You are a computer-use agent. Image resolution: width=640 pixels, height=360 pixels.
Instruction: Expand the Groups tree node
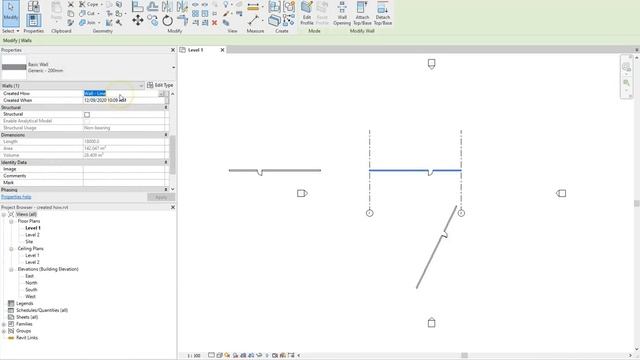(x=4, y=331)
